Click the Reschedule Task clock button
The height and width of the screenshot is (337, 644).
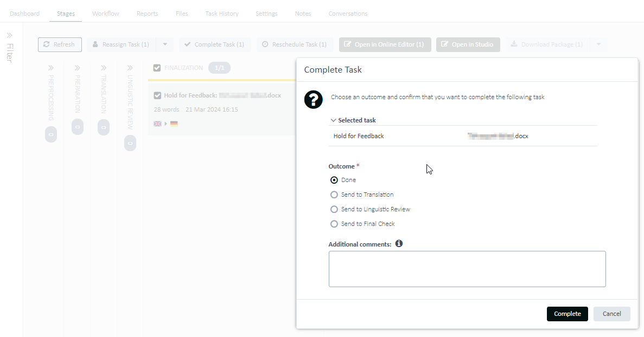[295, 44]
